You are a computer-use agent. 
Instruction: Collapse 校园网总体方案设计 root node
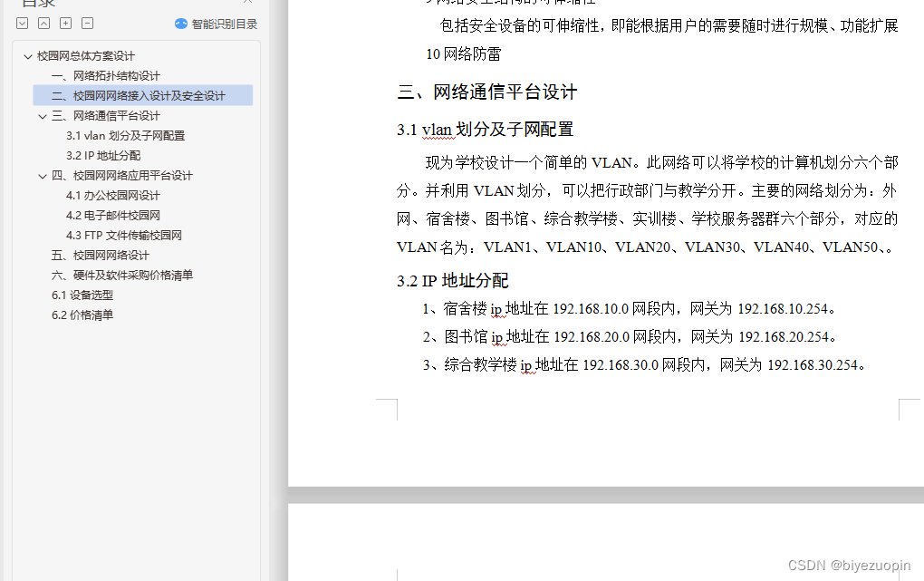[x=27, y=56]
